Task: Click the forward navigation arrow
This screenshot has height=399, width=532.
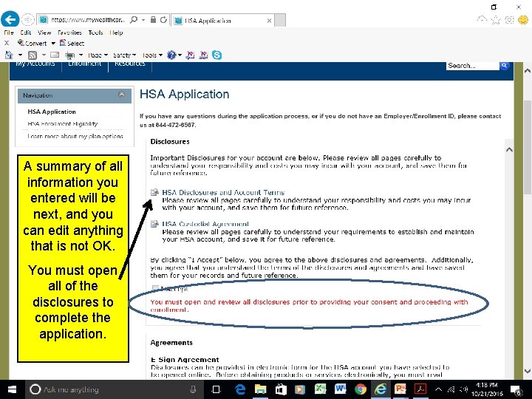Action: [x=28, y=20]
